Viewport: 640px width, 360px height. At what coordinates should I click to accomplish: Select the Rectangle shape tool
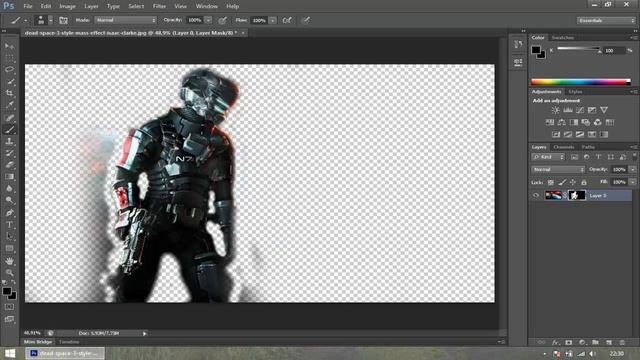(9, 249)
